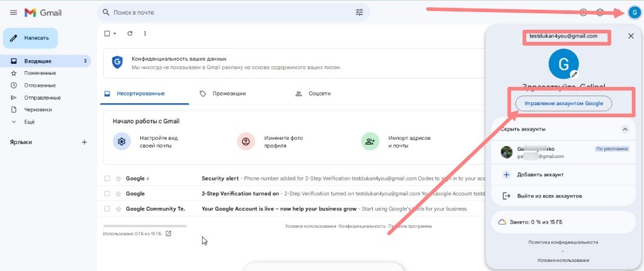Click the Ярлыки section heading
The width and height of the screenshot is (644, 271).
point(21,142)
